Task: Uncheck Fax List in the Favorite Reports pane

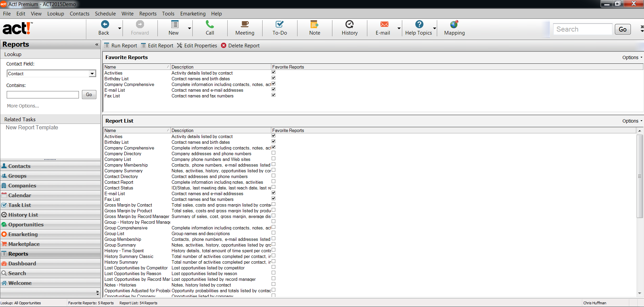Action: click(x=273, y=95)
